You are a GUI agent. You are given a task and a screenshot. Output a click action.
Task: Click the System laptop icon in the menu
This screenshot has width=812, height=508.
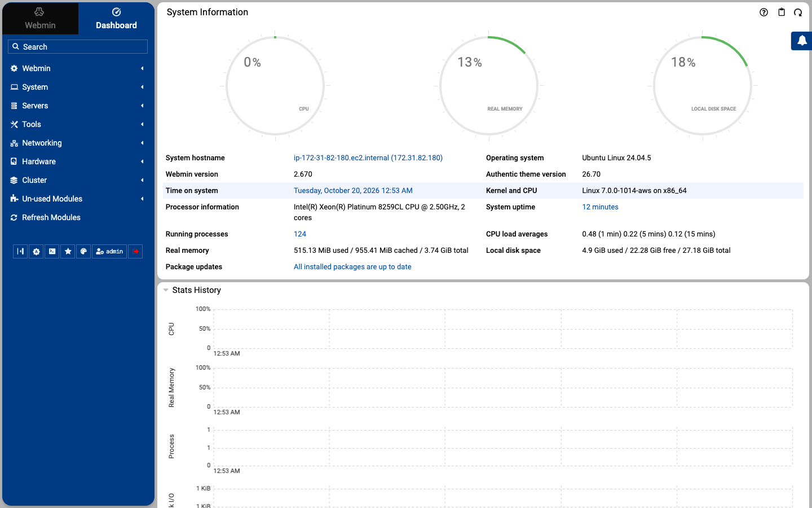[x=14, y=87]
